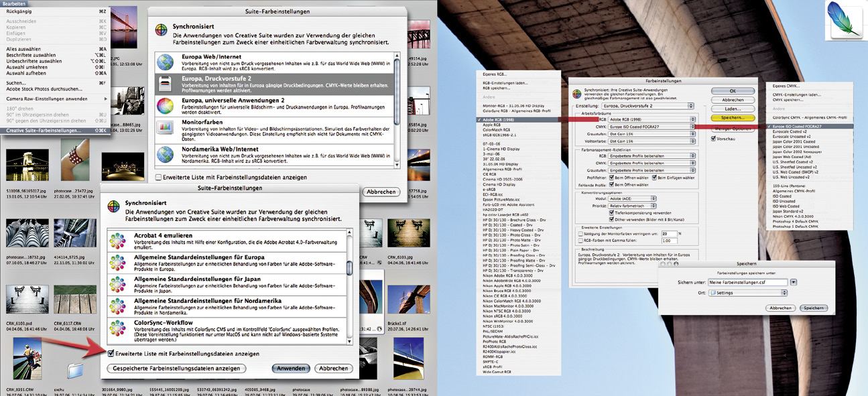The height and width of the screenshot is (396, 868).
Task: Select the Monitorfarben monitor icon
Action: pos(165,129)
